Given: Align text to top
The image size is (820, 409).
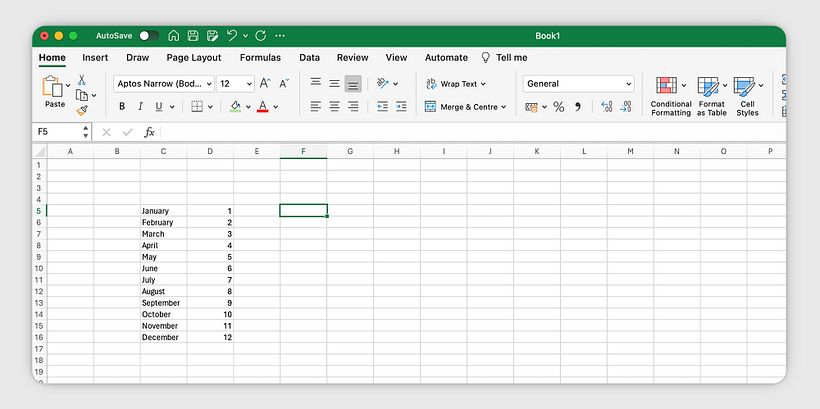Looking at the screenshot, I should 315,83.
